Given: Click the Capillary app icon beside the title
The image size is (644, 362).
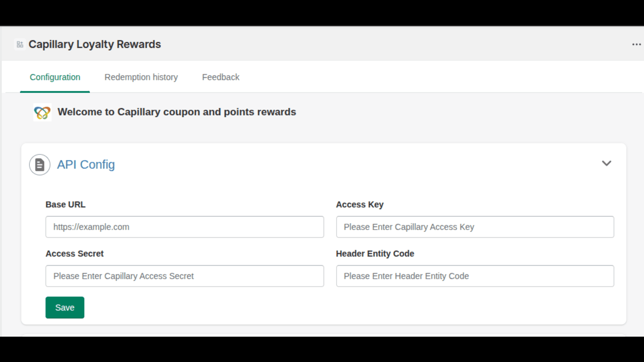Looking at the screenshot, I should coord(19,44).
